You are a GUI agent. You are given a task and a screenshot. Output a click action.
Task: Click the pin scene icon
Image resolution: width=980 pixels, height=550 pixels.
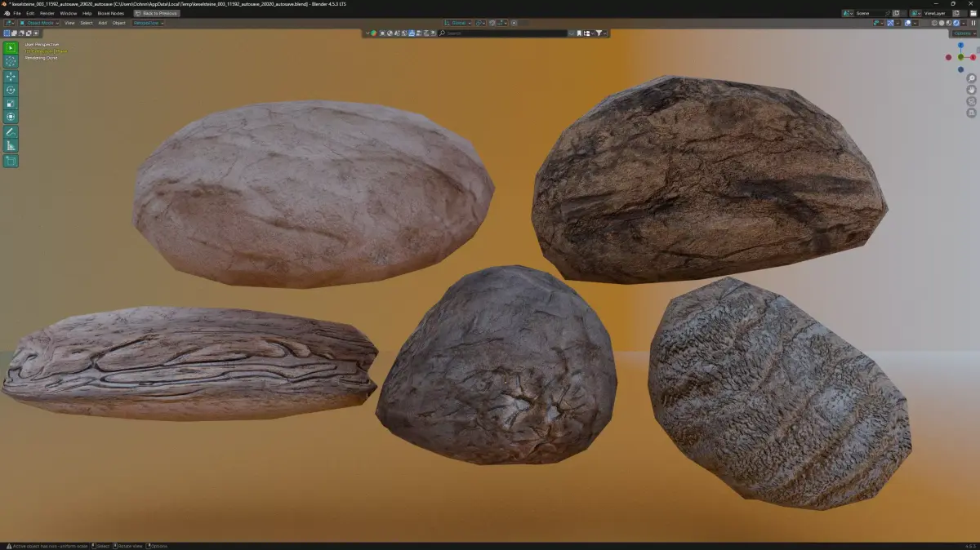coord(887,13)
